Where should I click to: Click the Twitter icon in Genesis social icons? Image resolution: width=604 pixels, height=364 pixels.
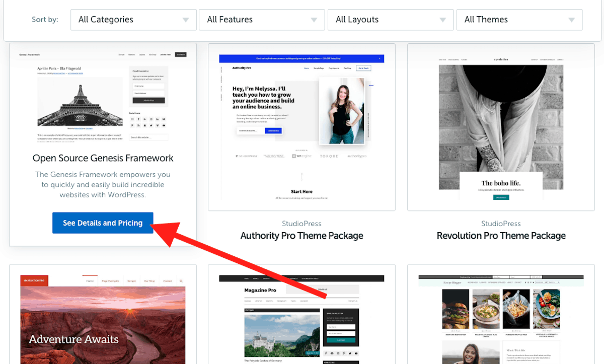point(151,125)
